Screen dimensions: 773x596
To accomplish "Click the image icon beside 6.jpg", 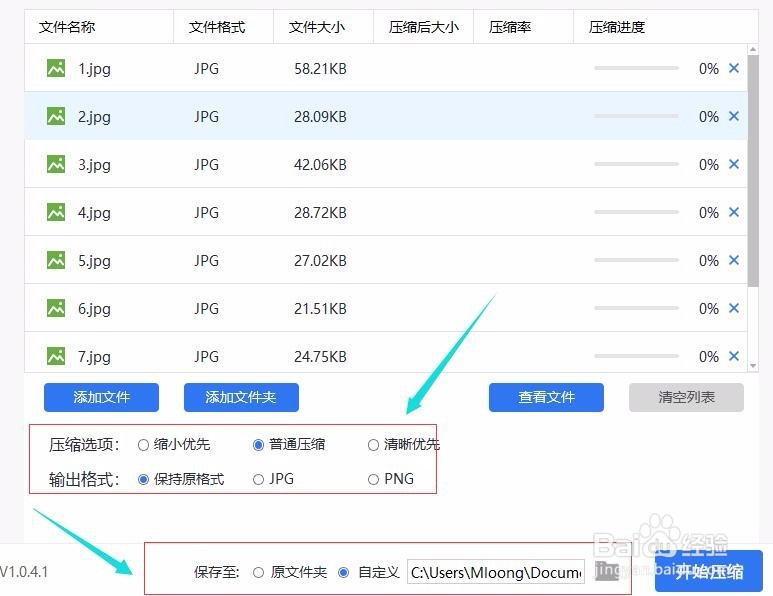I will coord(56,308).
